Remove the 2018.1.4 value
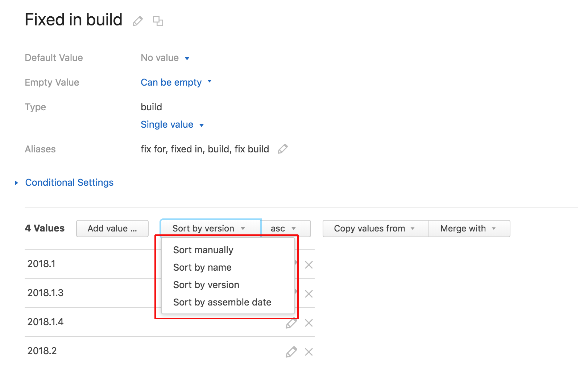Screen dimensions: 588x365 pos(309,323)
